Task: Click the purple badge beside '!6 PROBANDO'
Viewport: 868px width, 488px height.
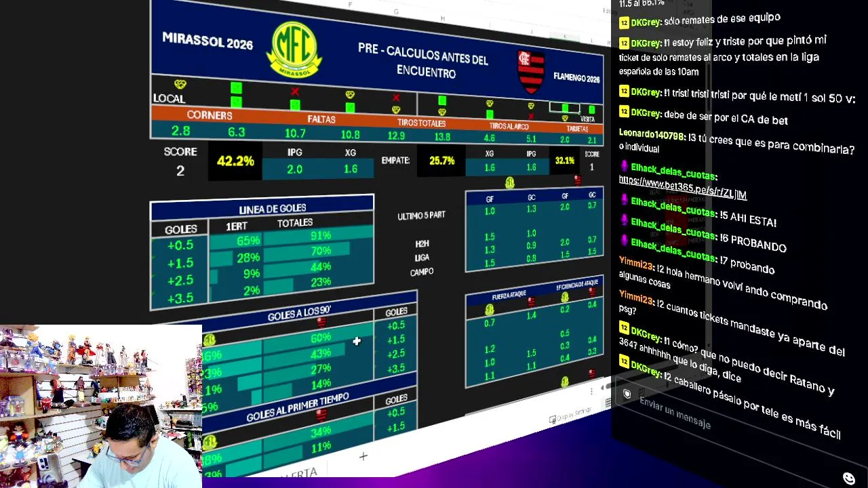Action: (625, 220)
